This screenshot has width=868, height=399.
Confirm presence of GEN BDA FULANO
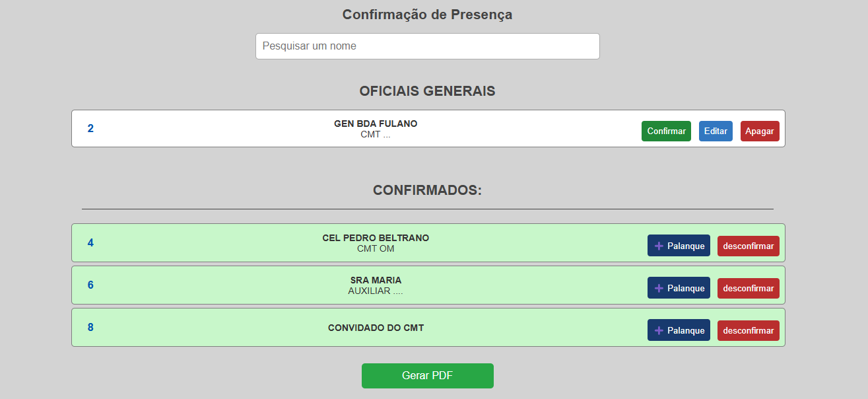pyautogui.click(x=666, y=131)
